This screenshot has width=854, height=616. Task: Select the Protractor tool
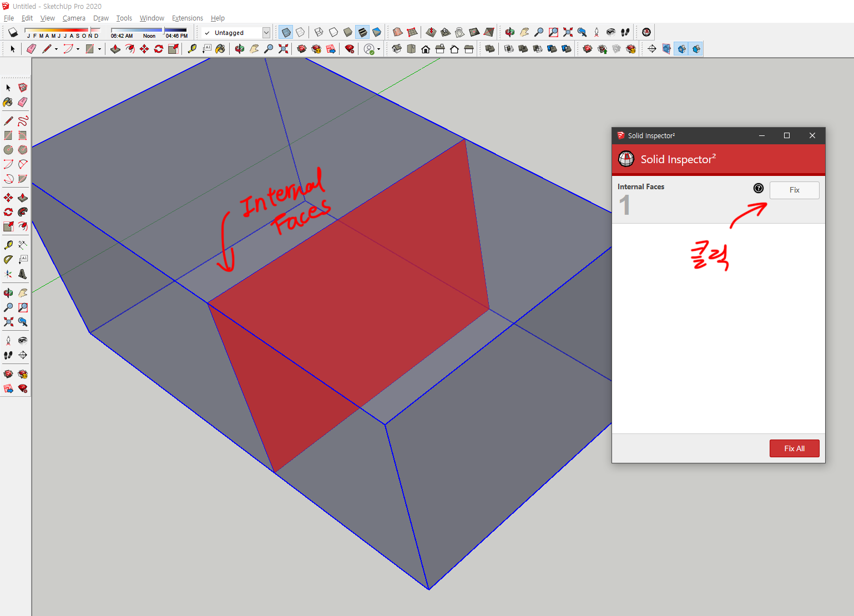click(x=8, y=259)
